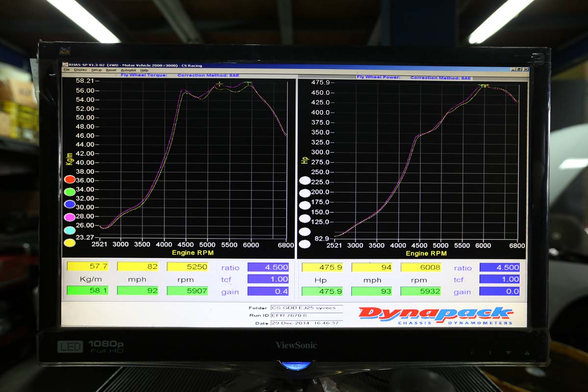This screenshot has width=588, height=392.
Task: Select the magenta run color circle
Action: [x=70, y=217]
